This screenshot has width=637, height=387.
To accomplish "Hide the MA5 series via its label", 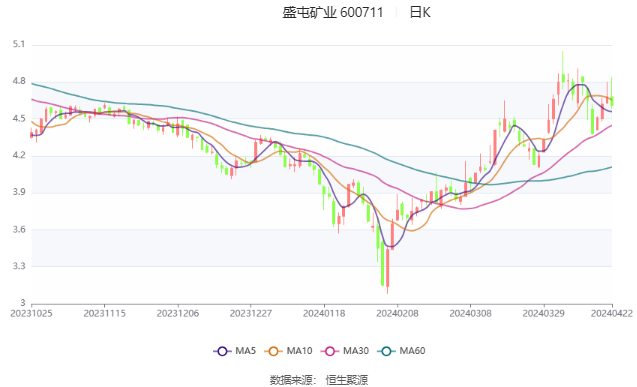I will pyautogui.click(x=245, y=351).
